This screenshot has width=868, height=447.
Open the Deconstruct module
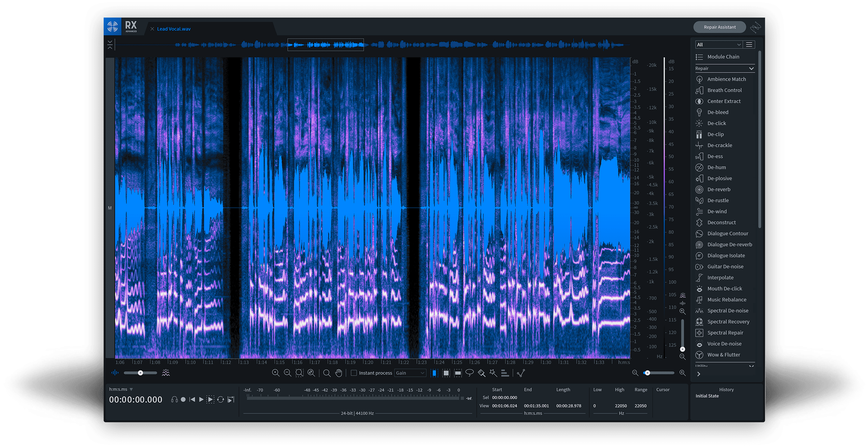725,222
